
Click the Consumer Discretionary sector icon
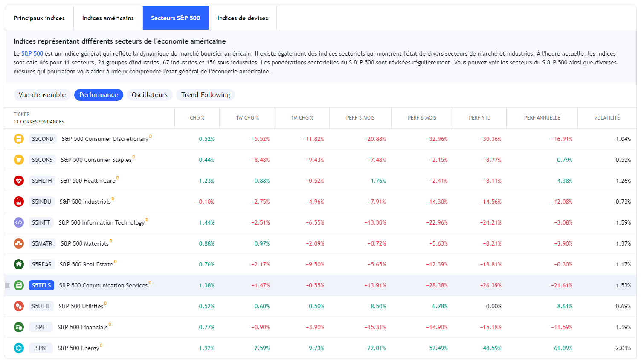(19, 139)
